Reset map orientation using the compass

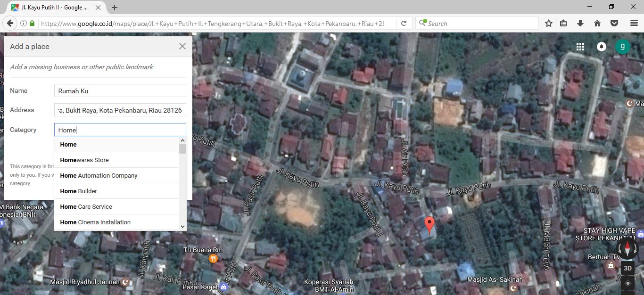point(627,248)
